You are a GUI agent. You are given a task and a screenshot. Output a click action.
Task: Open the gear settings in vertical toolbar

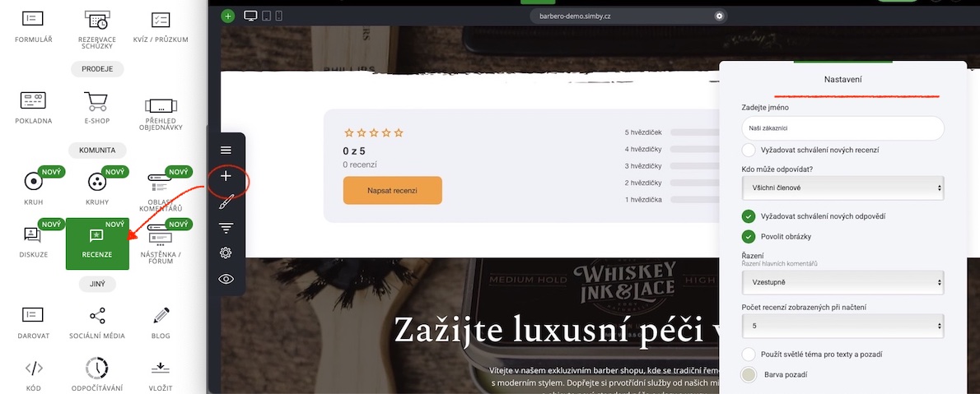(226, 253)
